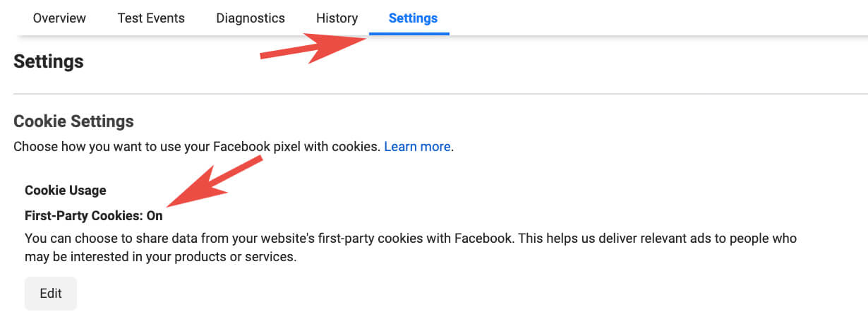The image size is (868, 331).
Task: Switch to the Test Events tab
Action: (x=151, y=18)
